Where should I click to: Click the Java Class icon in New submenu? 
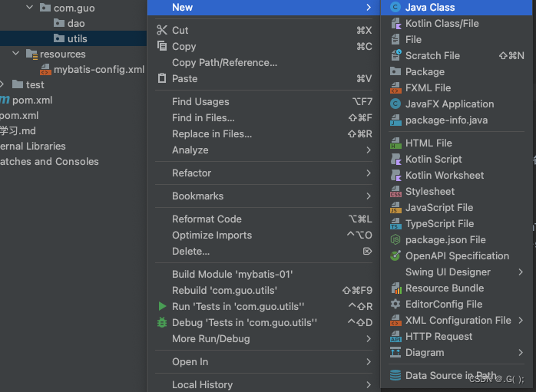coord(395,7)
